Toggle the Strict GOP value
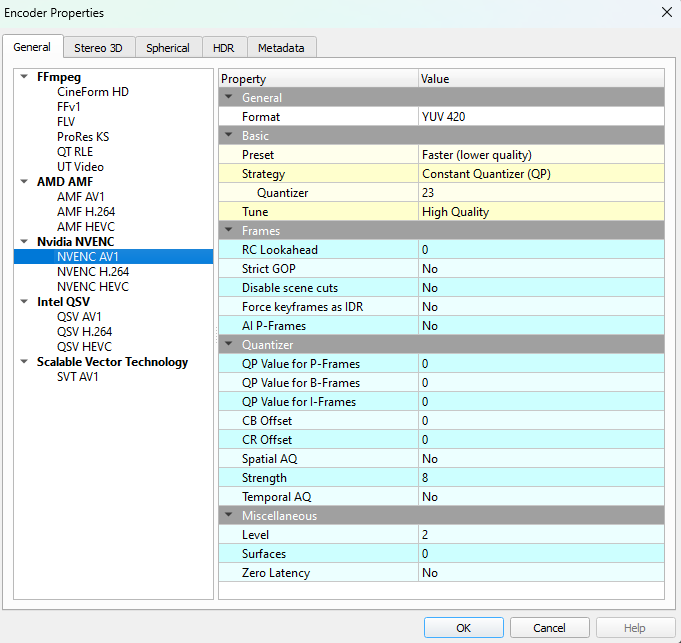This screenshot has width=681, height=643. click(540, 269)
